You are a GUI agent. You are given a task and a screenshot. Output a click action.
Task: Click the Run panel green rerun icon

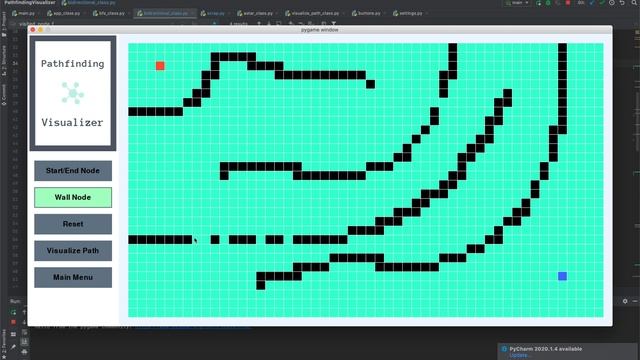13,312
